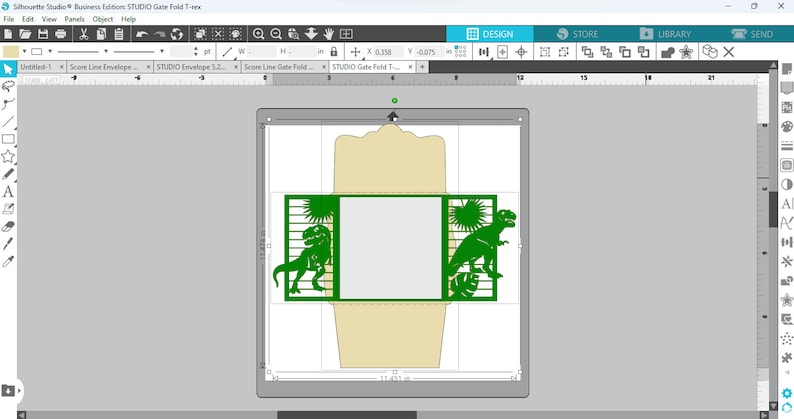Click the green rotation handle above page
Image resolution: width=794 pixels, height=419 pixels.
click(x=394, y=100)
